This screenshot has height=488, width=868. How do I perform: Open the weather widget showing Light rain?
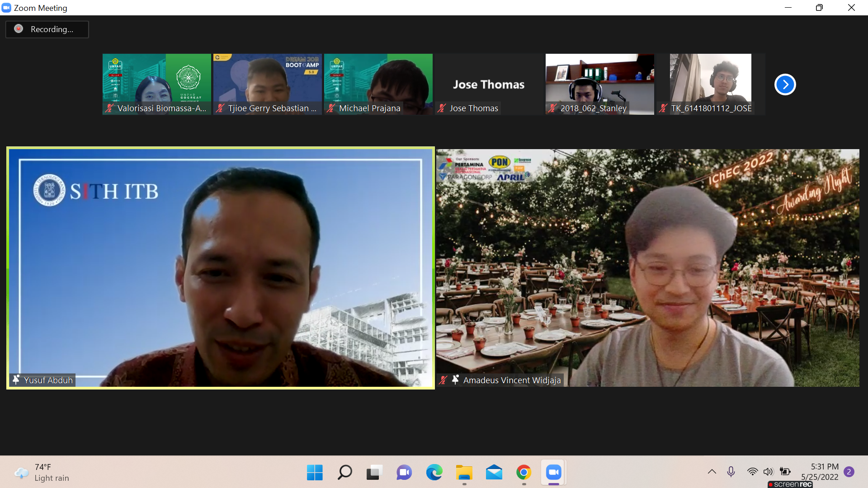point(43,473)
